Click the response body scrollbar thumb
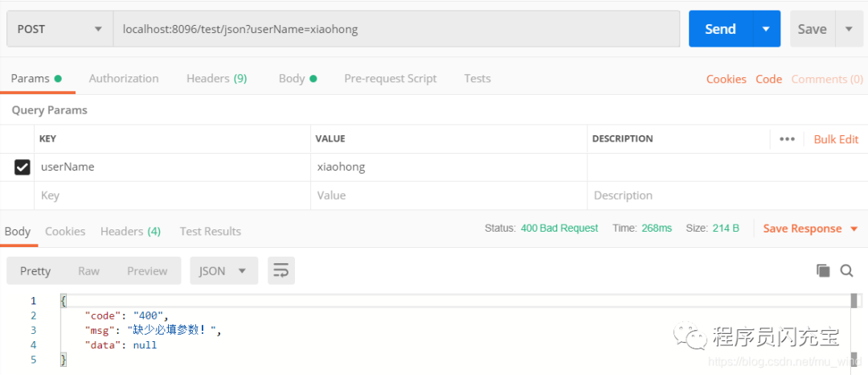The width and height of the screenshot is (868, 375). click(x=854, y=301)
